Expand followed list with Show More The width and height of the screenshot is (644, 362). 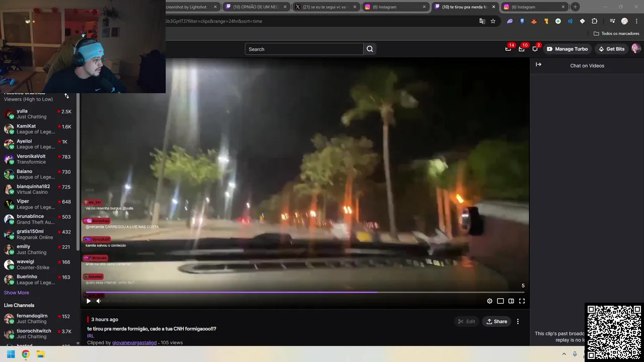(x=17, y=293)
